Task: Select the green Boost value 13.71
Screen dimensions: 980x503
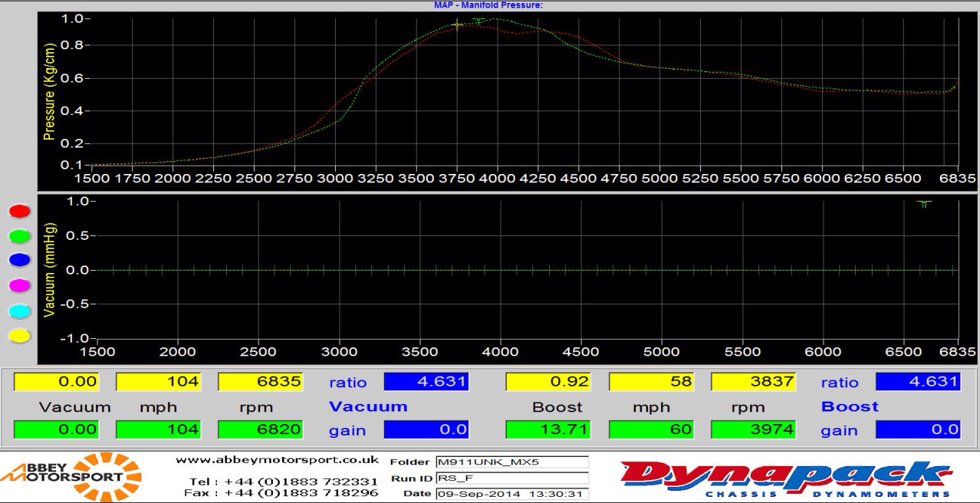Action: 548,430
